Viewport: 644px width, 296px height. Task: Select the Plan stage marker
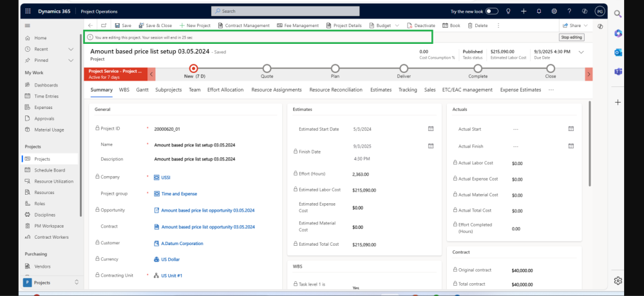pyautogui.click(x=335, y=68)
